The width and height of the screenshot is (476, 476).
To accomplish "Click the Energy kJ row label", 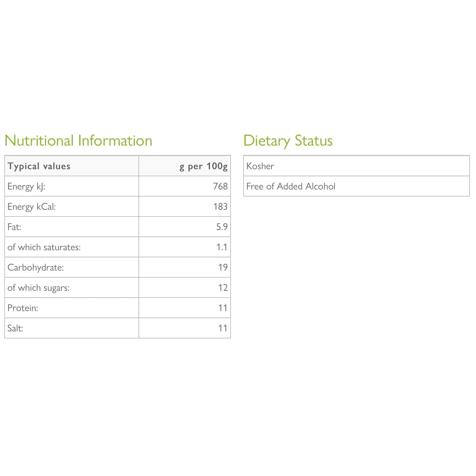I will 26,186.
